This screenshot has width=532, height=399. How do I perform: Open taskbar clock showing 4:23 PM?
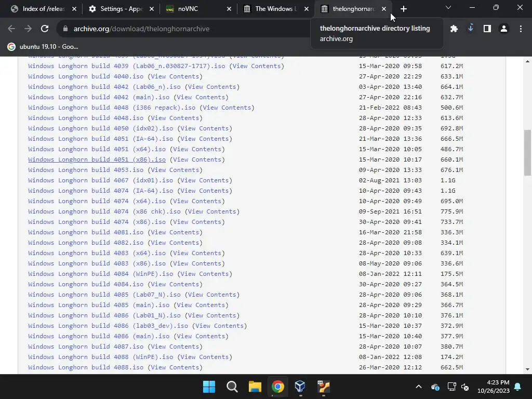pyautogui.click(x=494, y=387)
